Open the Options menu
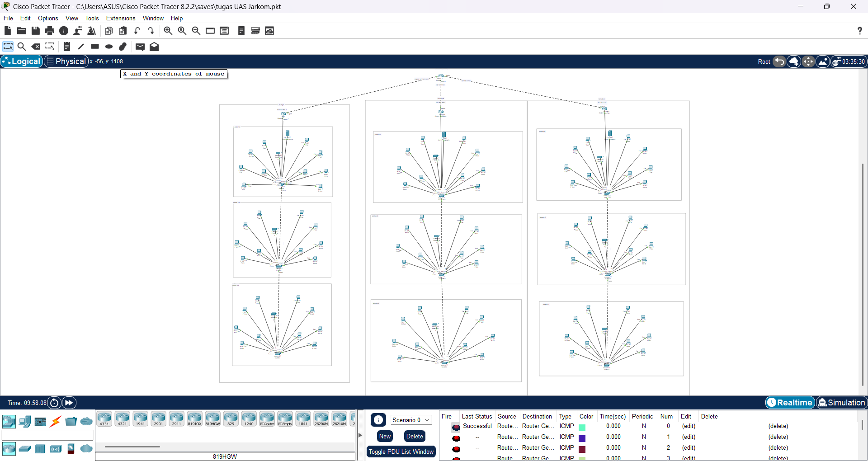Image resolution: width=868 pixels, height=461 pixels. pos(47,18)
